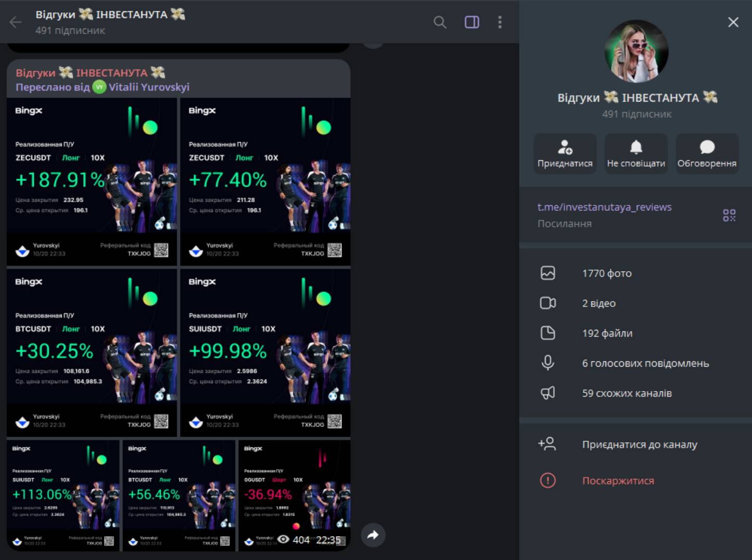Open the 2 відео section

pyautogui.click(x=598, y=303)
